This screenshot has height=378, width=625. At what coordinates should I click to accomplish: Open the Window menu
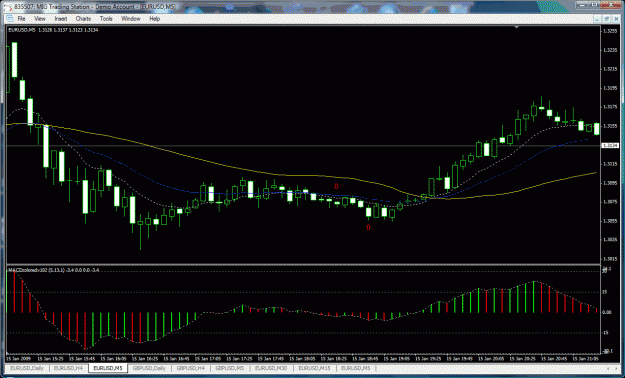131,19
